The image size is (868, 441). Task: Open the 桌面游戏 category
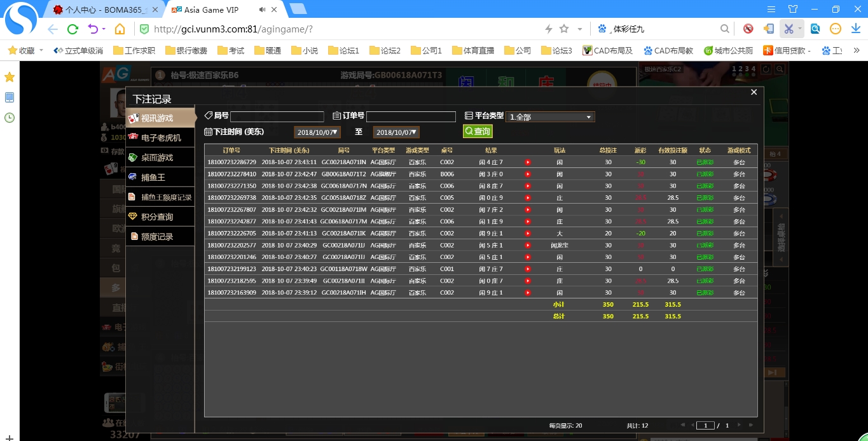[160, 157]
